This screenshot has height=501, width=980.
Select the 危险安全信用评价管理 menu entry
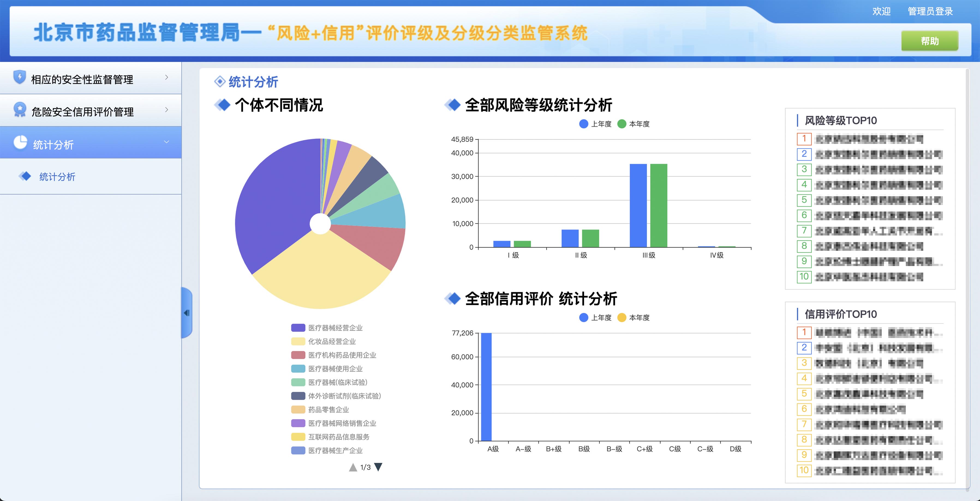pyautogui.click(x=82, y=112)
